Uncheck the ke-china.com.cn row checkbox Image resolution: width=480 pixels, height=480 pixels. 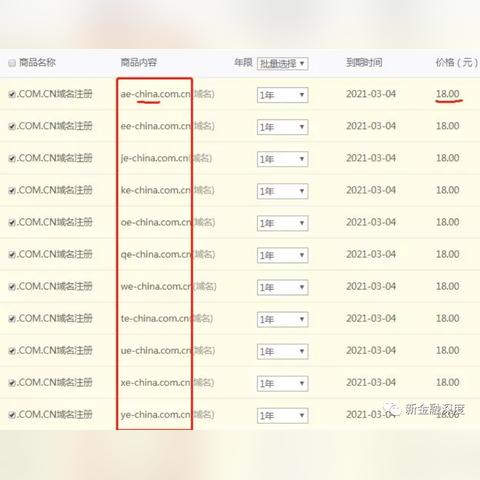(12, 191)
